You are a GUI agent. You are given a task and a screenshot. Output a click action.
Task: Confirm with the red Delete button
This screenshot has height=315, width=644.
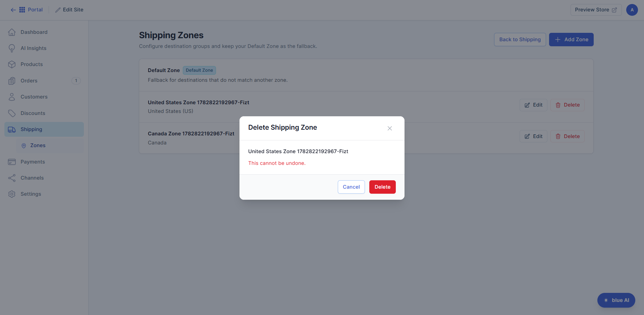[x=382, y=187]
